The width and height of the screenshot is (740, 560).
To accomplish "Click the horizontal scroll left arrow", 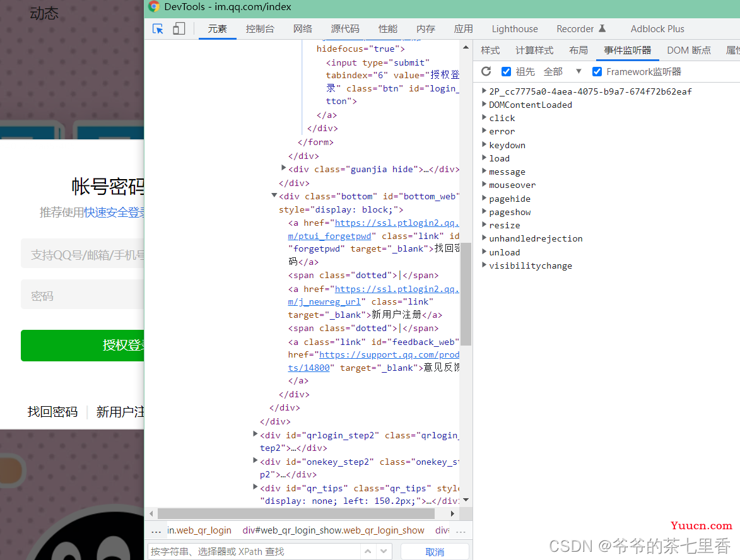I will click(x=151, y=513).
